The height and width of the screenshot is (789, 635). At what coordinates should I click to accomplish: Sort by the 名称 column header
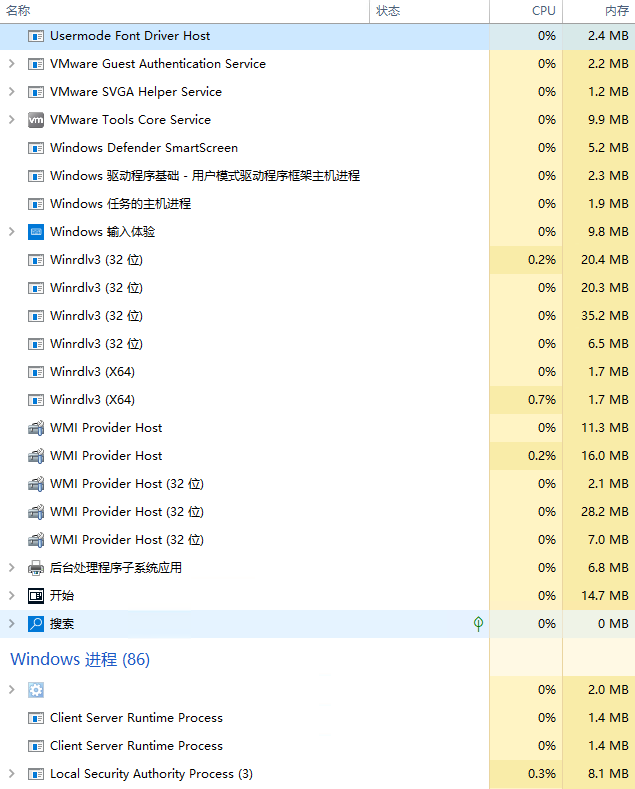pyautogui.click(x=185, y=11)
